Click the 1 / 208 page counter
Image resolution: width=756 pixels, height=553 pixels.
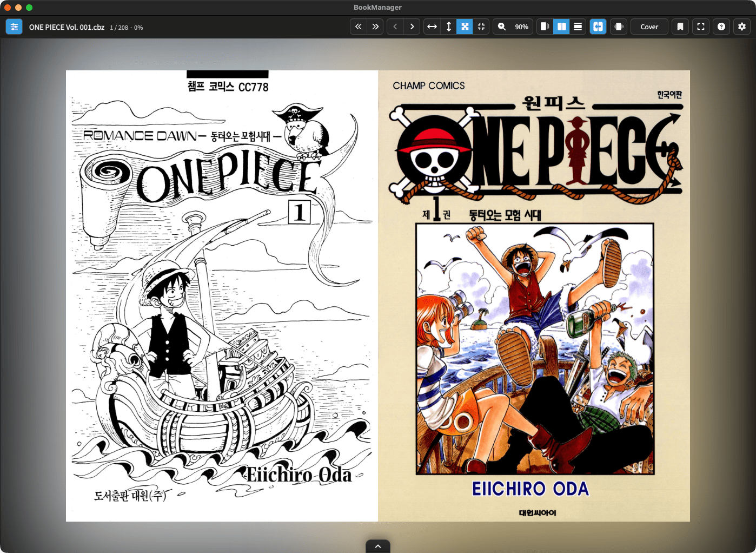coord(119,28)
